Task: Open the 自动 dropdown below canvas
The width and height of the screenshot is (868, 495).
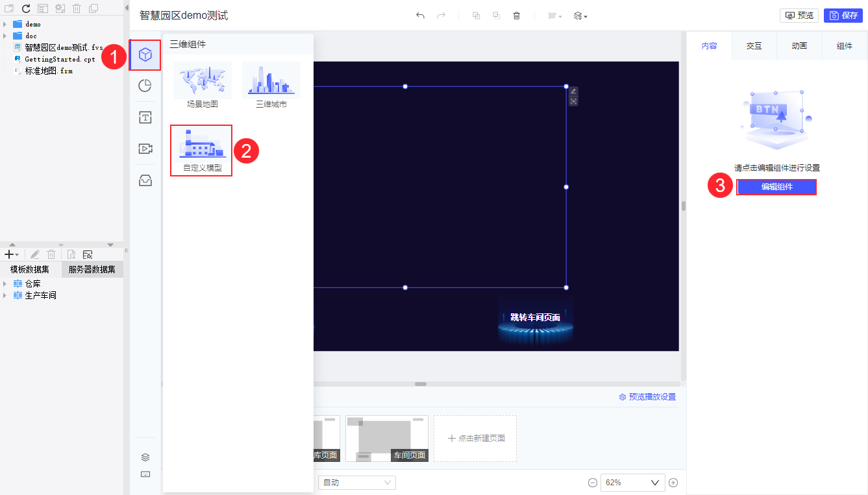Action: click(x=356, y=483)
